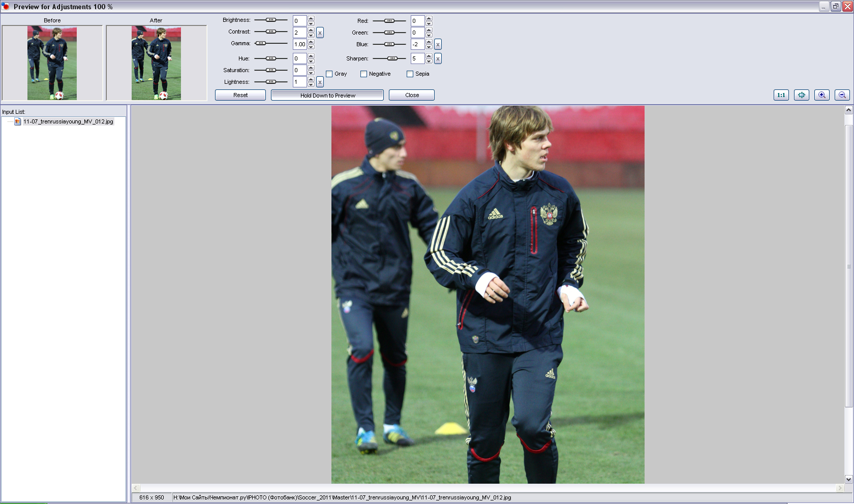Click the Brightness value field
The image size is (854, 504).
click(x=300, y=21)
